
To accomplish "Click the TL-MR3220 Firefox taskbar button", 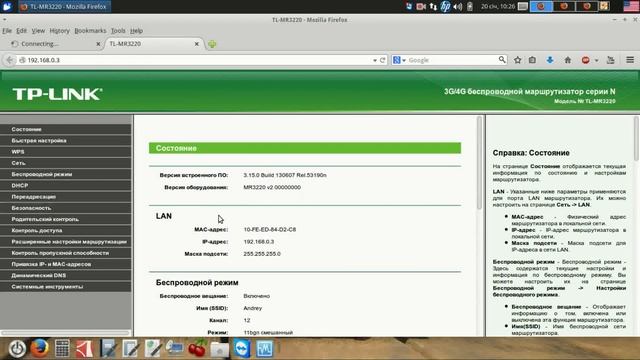I will [x=64, y=7].
